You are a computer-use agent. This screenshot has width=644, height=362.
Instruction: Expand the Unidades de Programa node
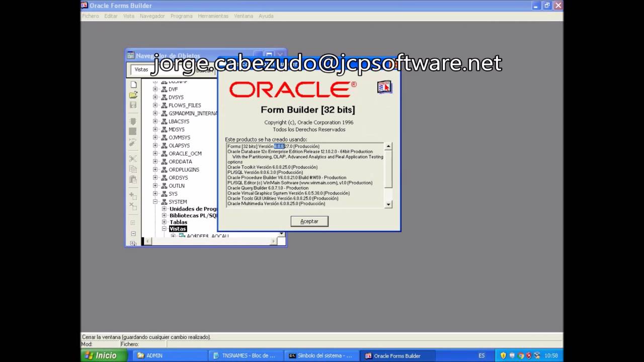click(x=164, y=209)
